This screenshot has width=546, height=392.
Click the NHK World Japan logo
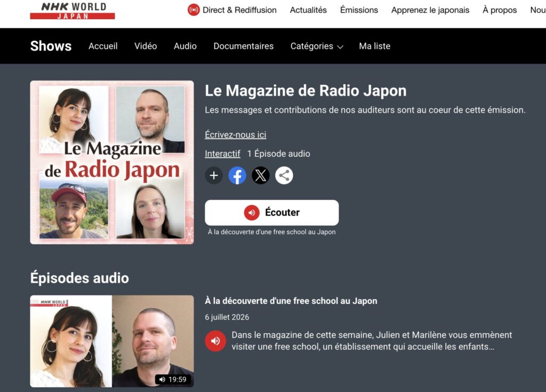73,11
